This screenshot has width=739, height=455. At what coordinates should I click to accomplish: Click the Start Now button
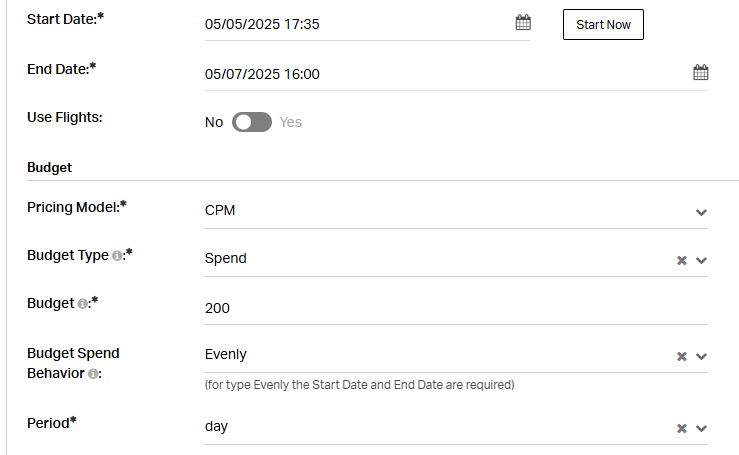tap(603, 25)
